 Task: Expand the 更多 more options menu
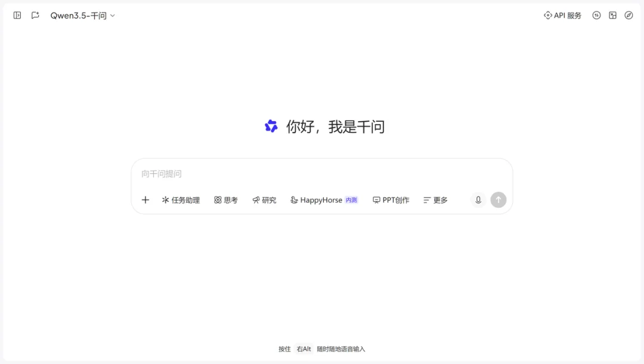tap(435, 200)
